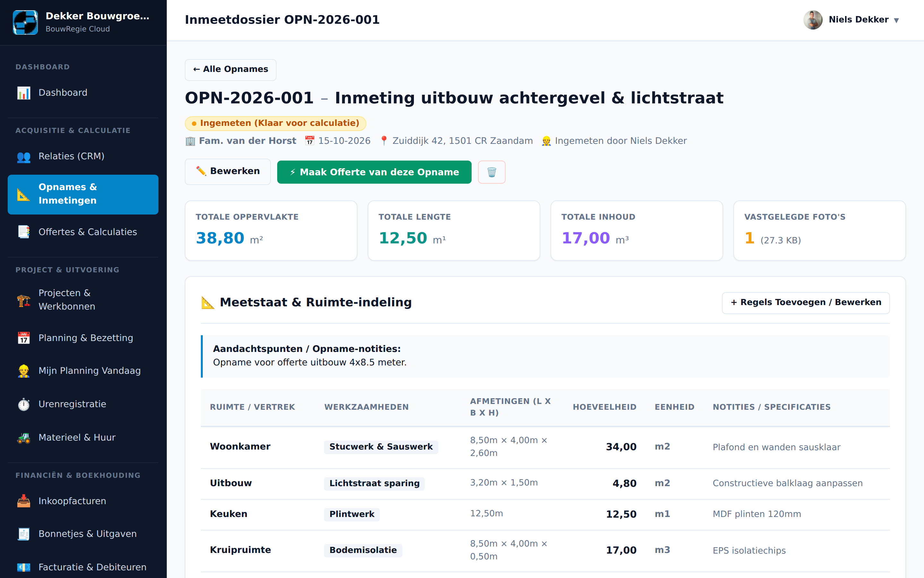The width and height of the screenshot is (924, 578).
Task: Click the Inkoopfacturen inbox icon
Action: pos(24,501)
